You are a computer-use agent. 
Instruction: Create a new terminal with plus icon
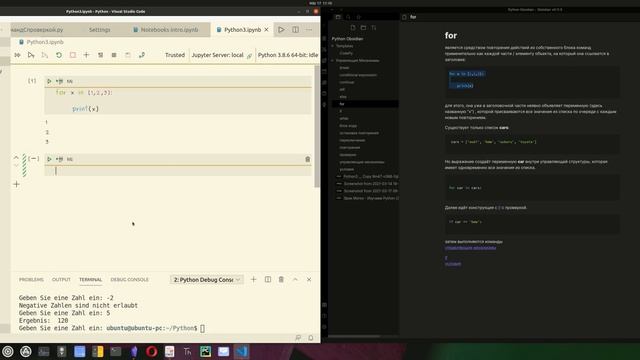(x=253, y=280)
